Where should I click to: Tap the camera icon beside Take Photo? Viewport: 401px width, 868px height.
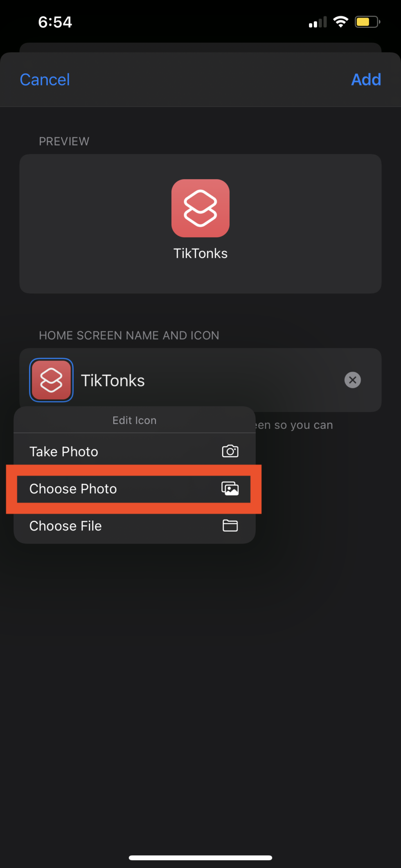click(230, 451)
